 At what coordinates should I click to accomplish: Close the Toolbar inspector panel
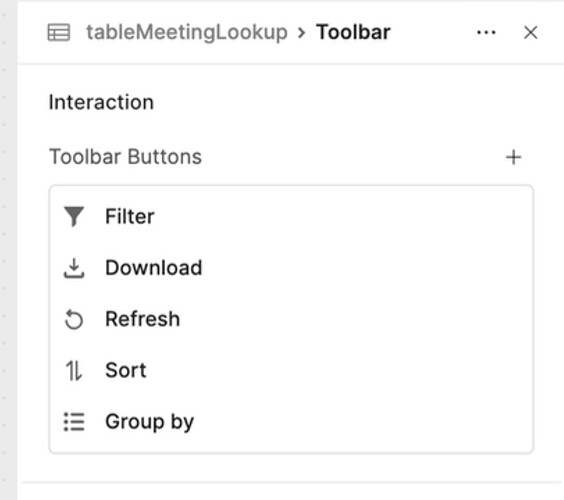531,33
